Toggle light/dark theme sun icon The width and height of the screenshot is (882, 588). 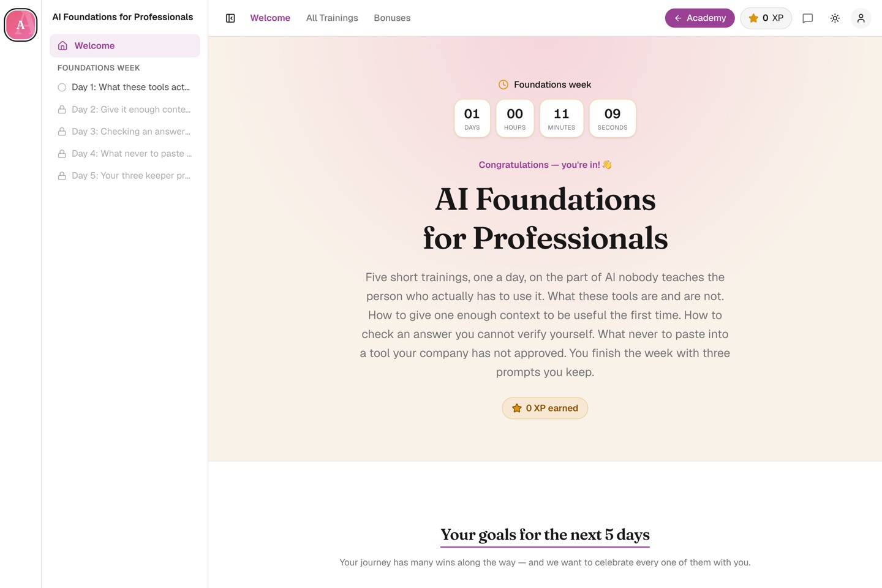835,18
